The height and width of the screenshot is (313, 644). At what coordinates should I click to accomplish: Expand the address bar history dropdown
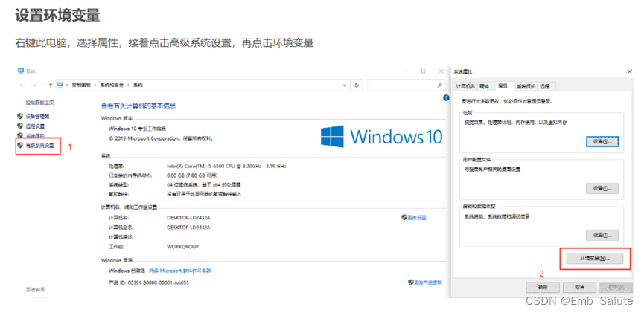pos(345,85)
